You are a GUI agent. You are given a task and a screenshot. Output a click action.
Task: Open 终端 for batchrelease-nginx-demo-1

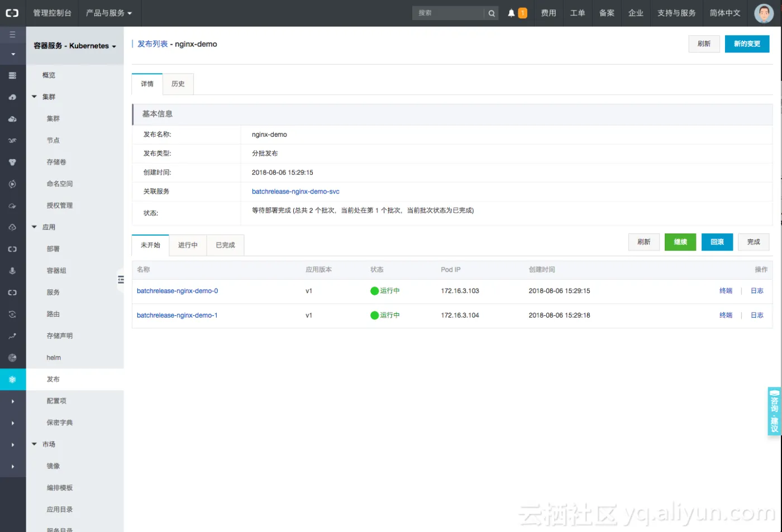(x=726, y=315)
